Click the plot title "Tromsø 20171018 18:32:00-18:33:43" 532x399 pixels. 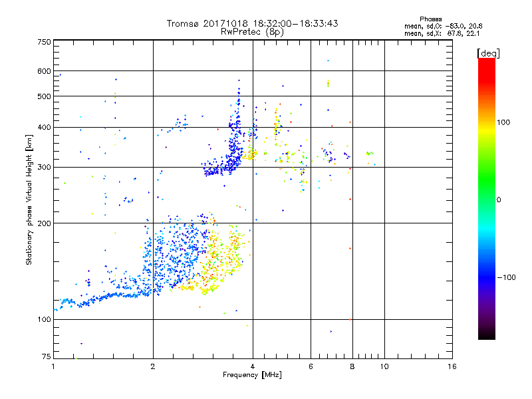(x=252, y=23)
